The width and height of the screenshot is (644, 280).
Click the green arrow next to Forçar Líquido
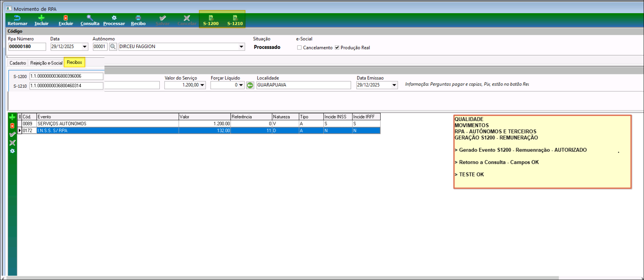250,85
